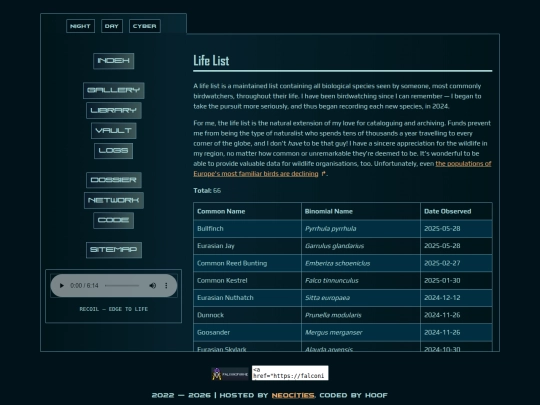The height and width of the screenshot is (405, 540).
Task: Open the Sitemap page
Action: pos(114,250)
